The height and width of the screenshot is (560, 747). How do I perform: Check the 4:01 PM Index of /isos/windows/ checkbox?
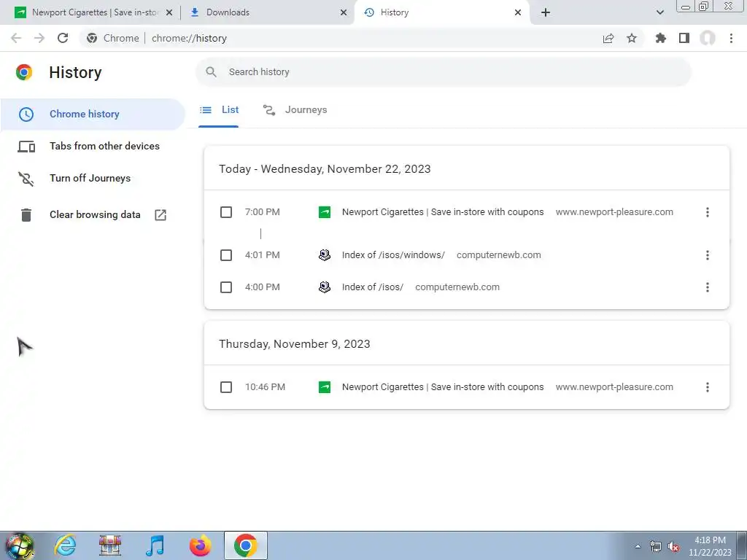tap(226, 255)
